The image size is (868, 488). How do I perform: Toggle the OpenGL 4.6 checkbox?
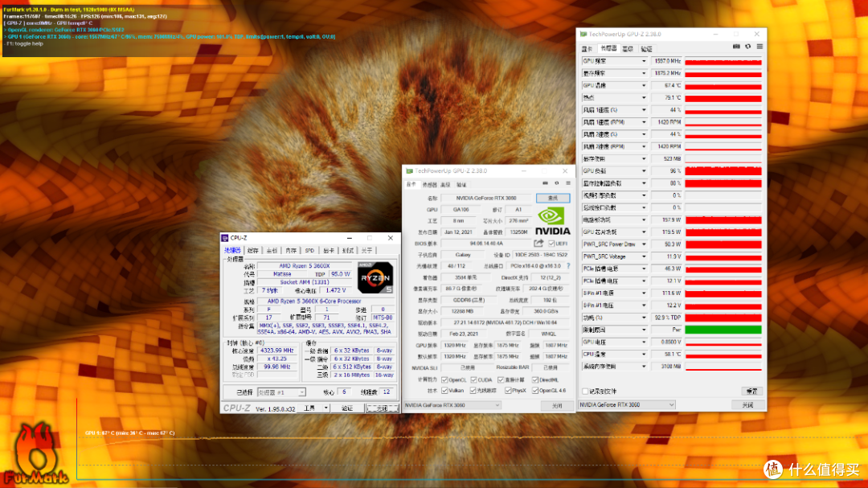click(534, 391)
